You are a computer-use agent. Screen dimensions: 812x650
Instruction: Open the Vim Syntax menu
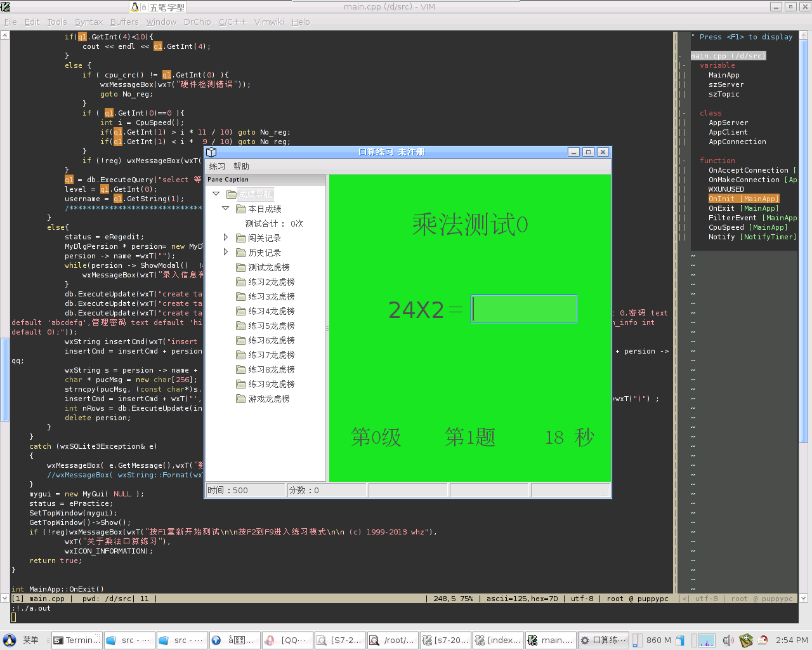tap(88, 22)
